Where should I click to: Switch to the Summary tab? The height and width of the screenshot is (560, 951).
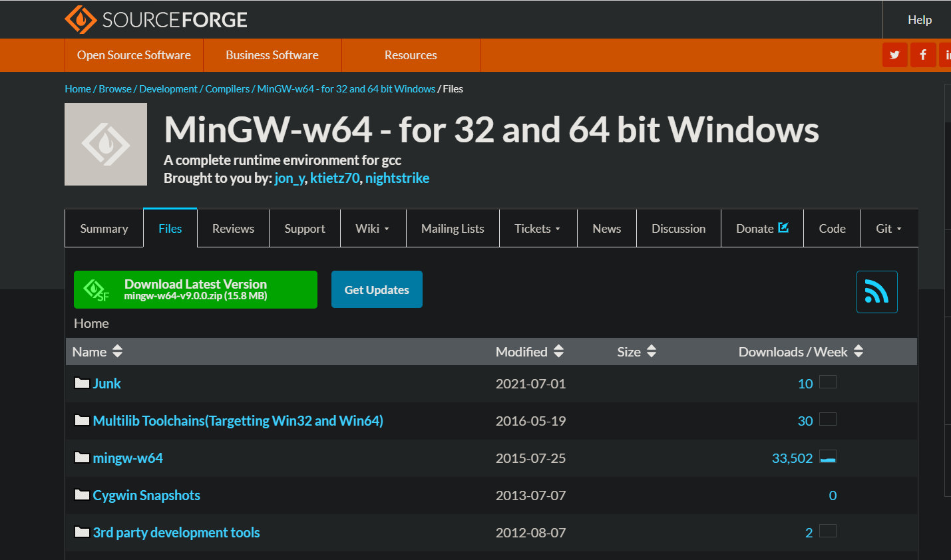(104, 228)
